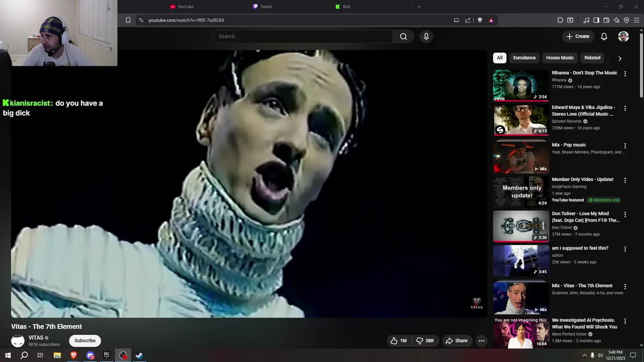The height and width of the screenshot is (362, 644).
Task: Open options for am i supposed to feel this?
Action: tap(625, 249)
